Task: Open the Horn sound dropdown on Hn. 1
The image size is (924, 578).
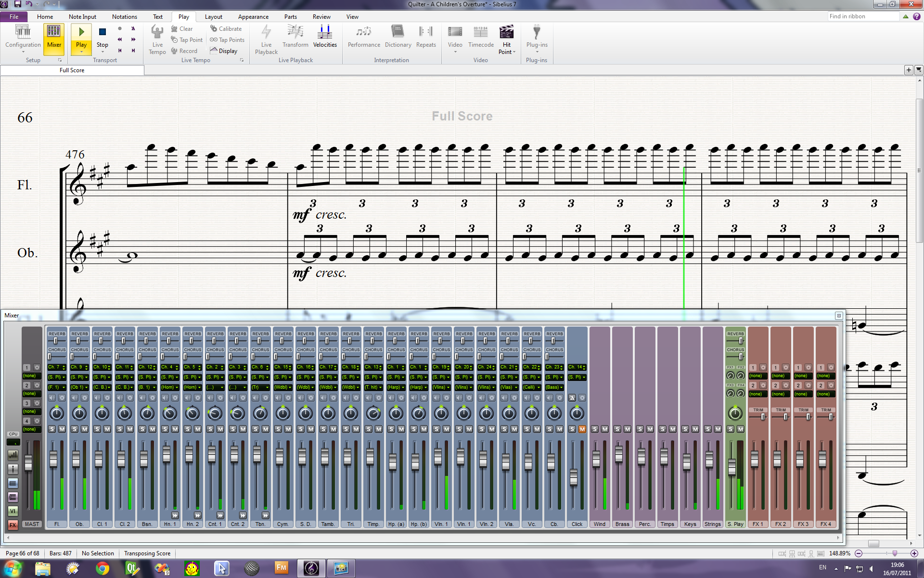Action: click(x=170, y=387)
